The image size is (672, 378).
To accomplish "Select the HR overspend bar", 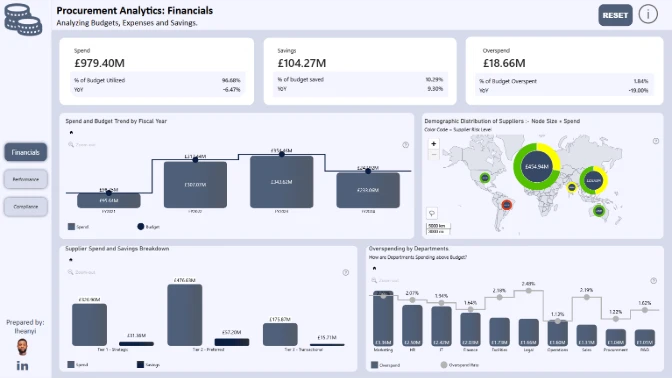I will [x=412, y=326].
